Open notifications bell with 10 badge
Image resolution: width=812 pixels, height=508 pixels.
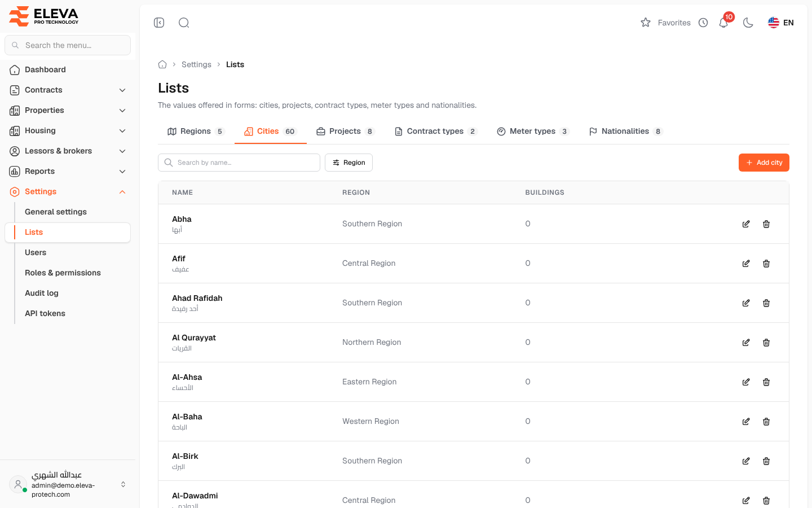click(724, 22)
